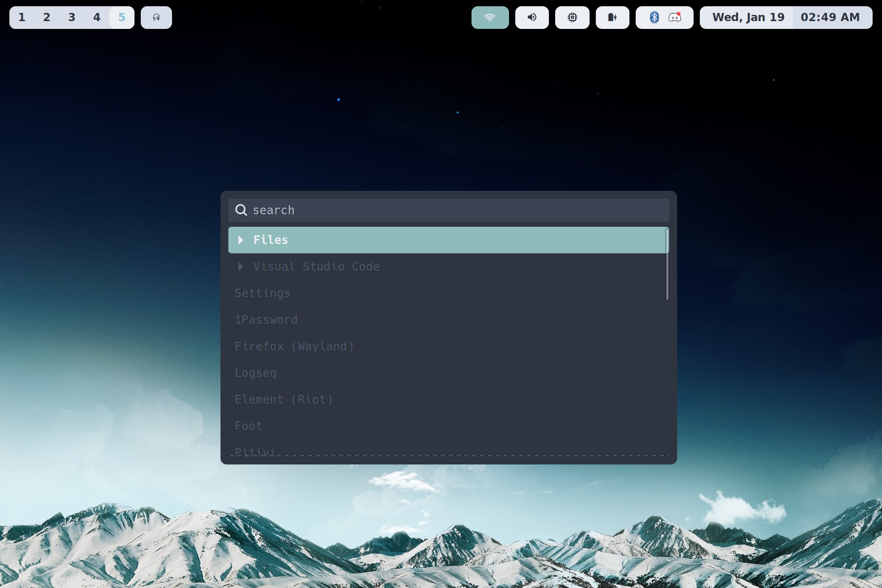Switch to workspace 3
The height and width of the screenshot is (588, 882).
(72, 18)
